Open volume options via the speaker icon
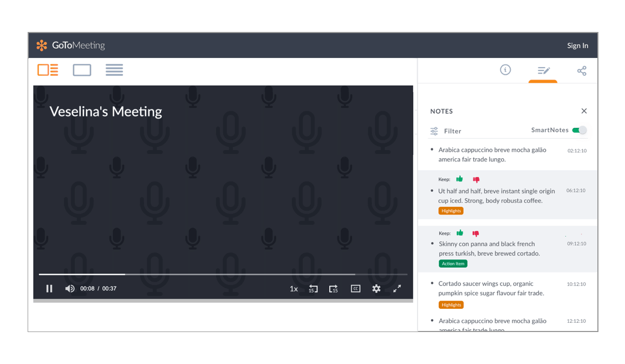The height and width of the screenshot is (364, 625). (x=70, y=289)
